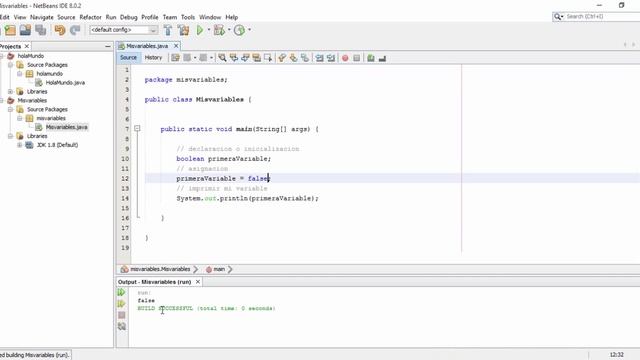The height and width of the screenshot is (360, 640).
Task: Click misvariables.Misvariables breadcrumb
Action: click(x=156, y=269)
